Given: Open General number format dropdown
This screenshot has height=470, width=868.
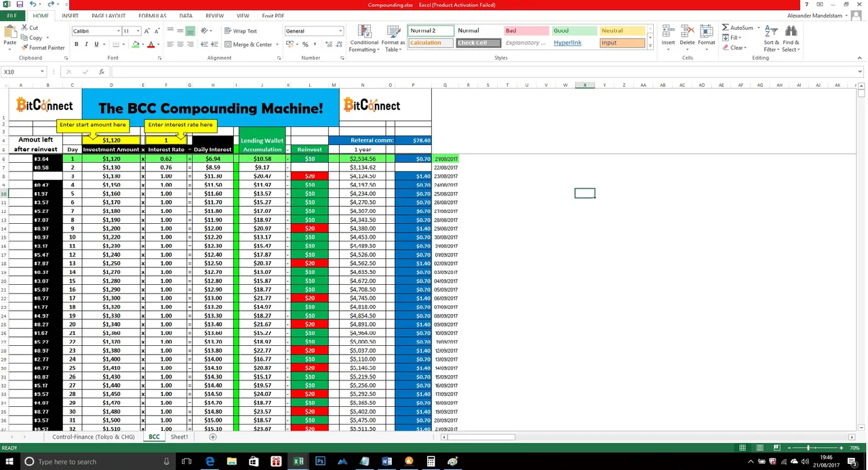Looking at the screenshot, I should [340, 31].
